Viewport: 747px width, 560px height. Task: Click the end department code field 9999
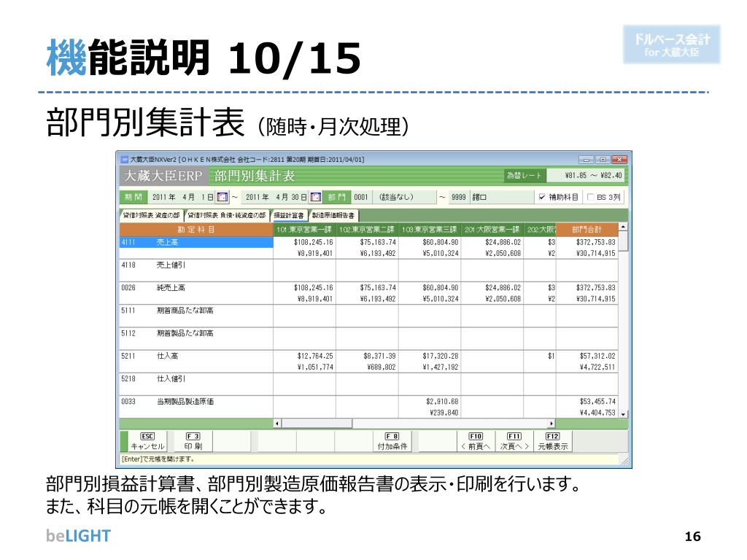(x=458, y=197)
